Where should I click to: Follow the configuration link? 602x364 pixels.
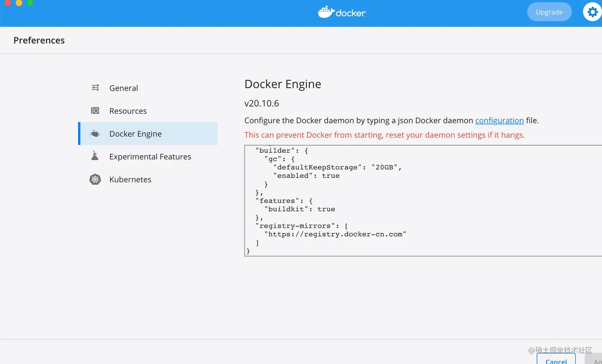click(499, 121)
